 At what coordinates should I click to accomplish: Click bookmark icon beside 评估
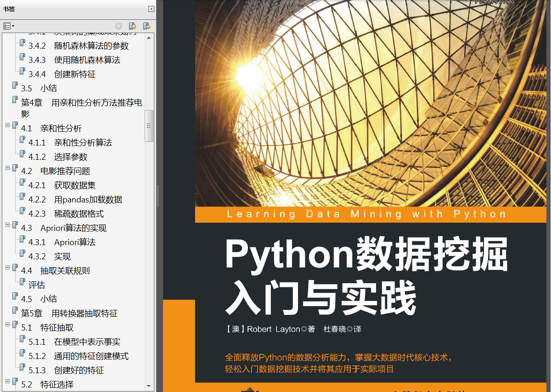point(22,282)
